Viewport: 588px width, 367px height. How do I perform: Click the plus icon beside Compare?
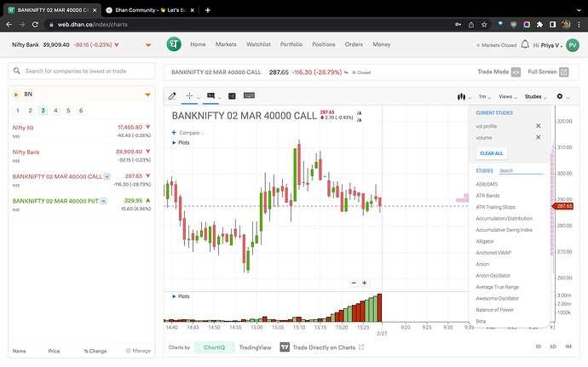pyautogui.click(x=174, y=133)
